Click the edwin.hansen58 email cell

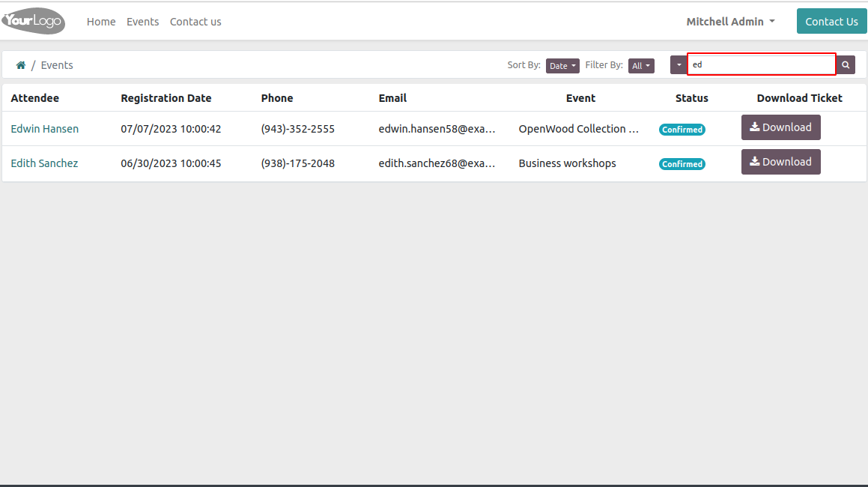point(437,129)
